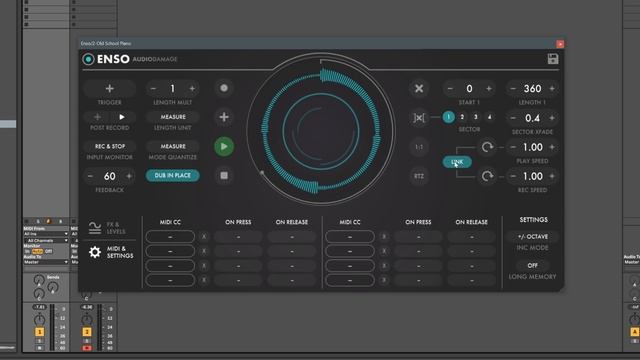Set track 1 Monitor to Off in Ableton
This screenshot has width=640, height=360.
49,251
